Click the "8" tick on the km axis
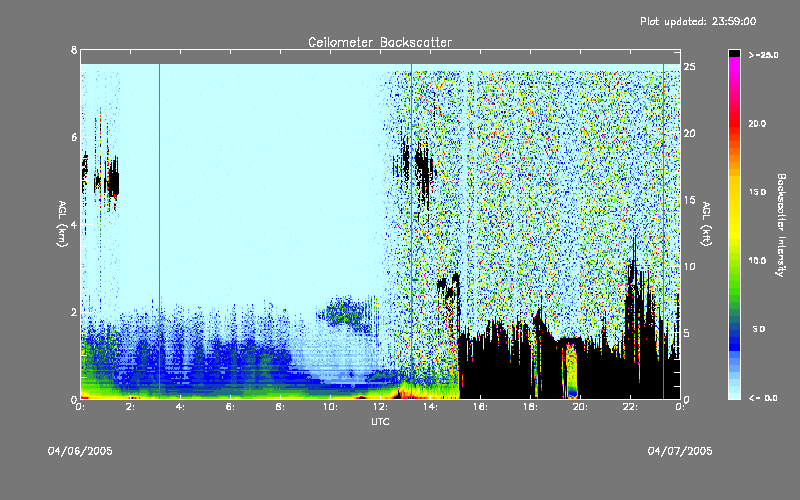800x500 pixels. pos(74,50)
